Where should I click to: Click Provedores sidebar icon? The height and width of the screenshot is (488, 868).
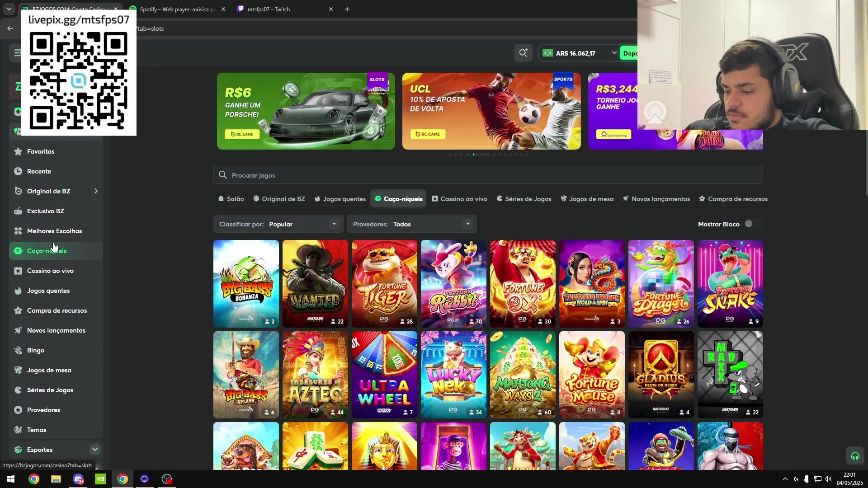(18, 410)
